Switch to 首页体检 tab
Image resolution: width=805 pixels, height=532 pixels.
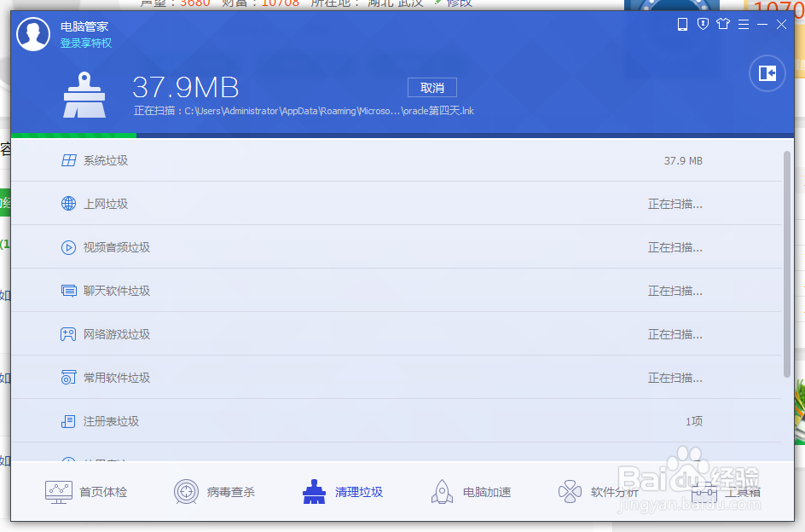86,492
